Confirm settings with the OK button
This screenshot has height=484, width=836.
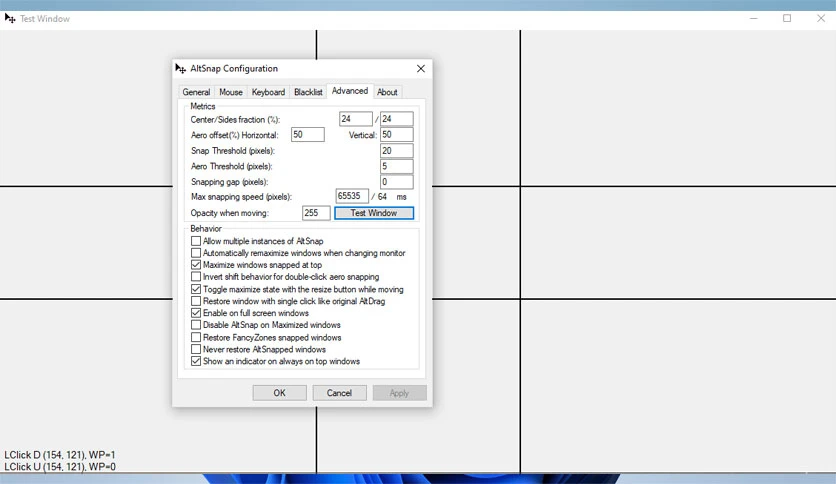279,393
